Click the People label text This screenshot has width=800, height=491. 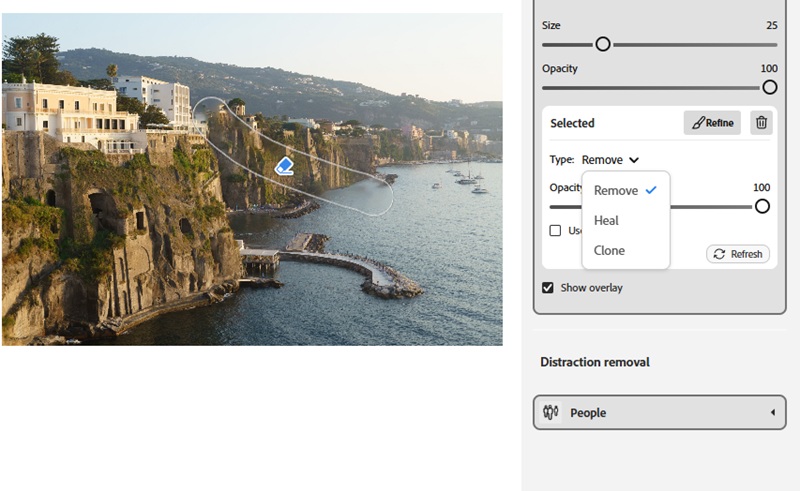point(588,412)
